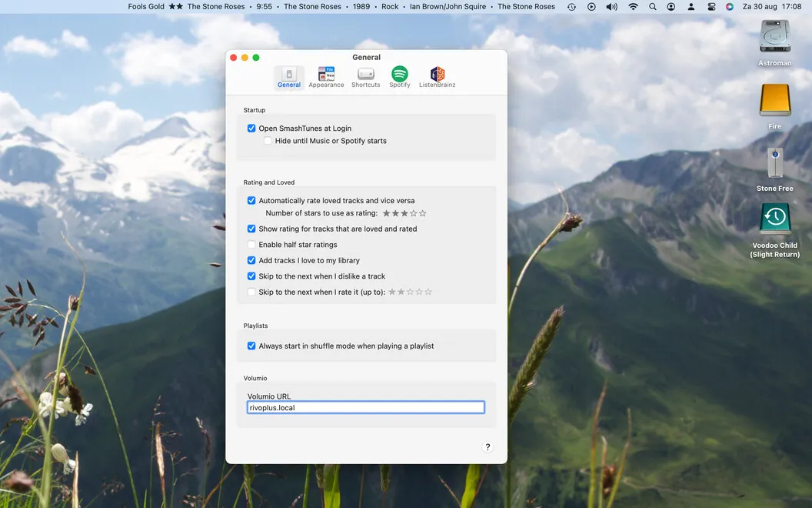Image resolution: width=812 pixels, height=508 pixels.
Task: Click the circled user account icon in menu bar
Action: pyautogui.click(x=671, y=7)
